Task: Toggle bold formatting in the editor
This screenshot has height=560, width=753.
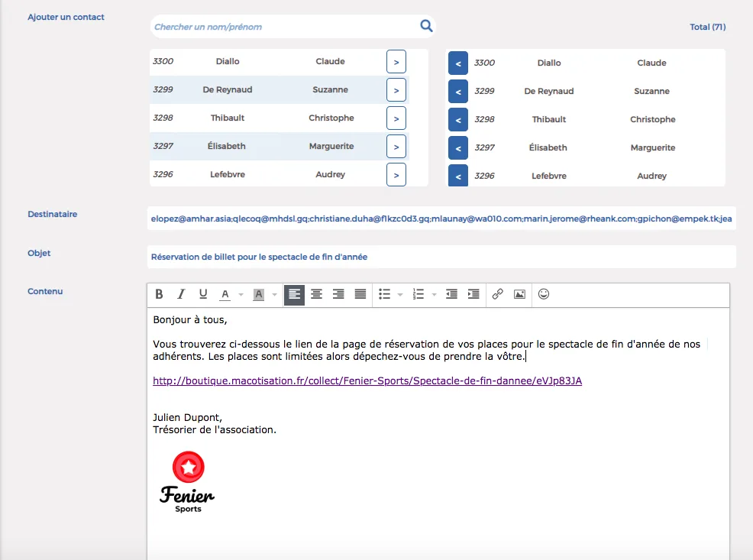Action: pyautogui.click(x=159, y=294)
